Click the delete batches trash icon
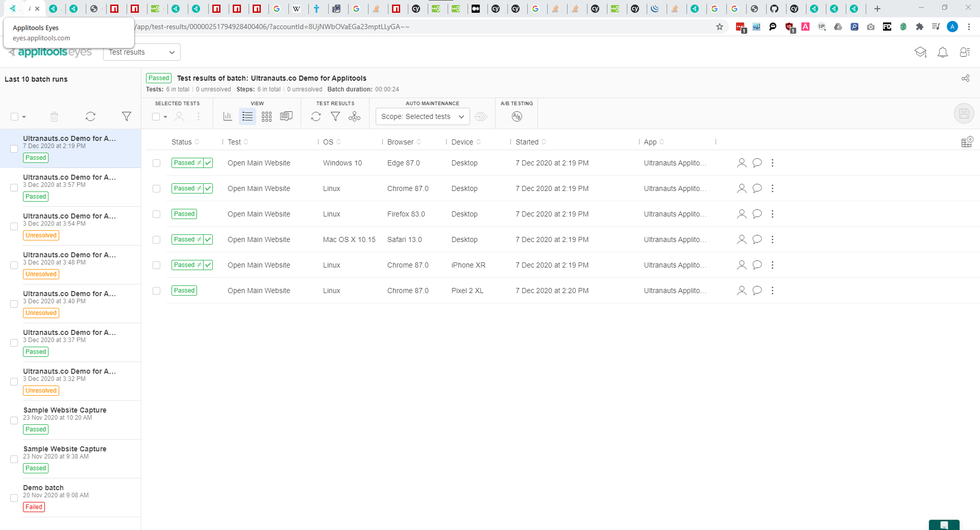Image resolution: width=980 pixels, height=530 pixels. tap(54, 116)
